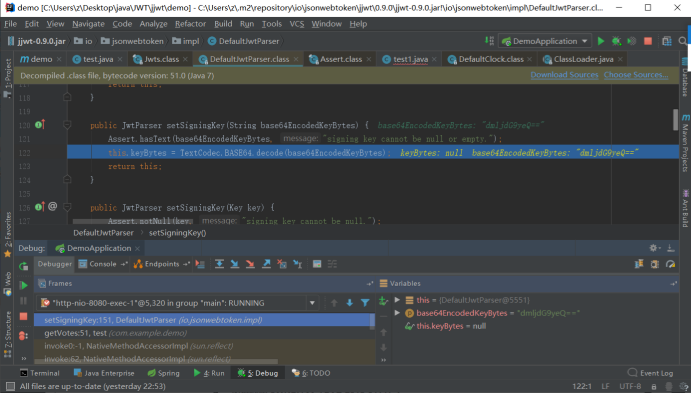
Task: Open the 6: TODO tool window
Action: click(311, 373)
